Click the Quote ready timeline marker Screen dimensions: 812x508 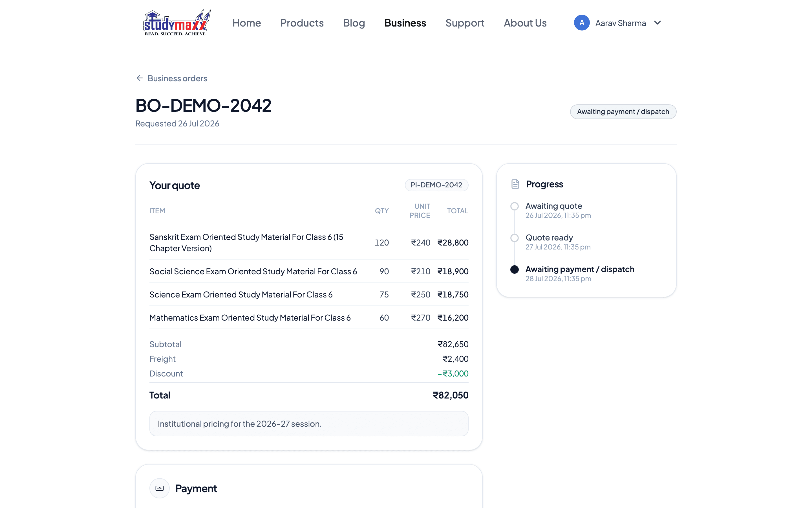tap(514, 238)
